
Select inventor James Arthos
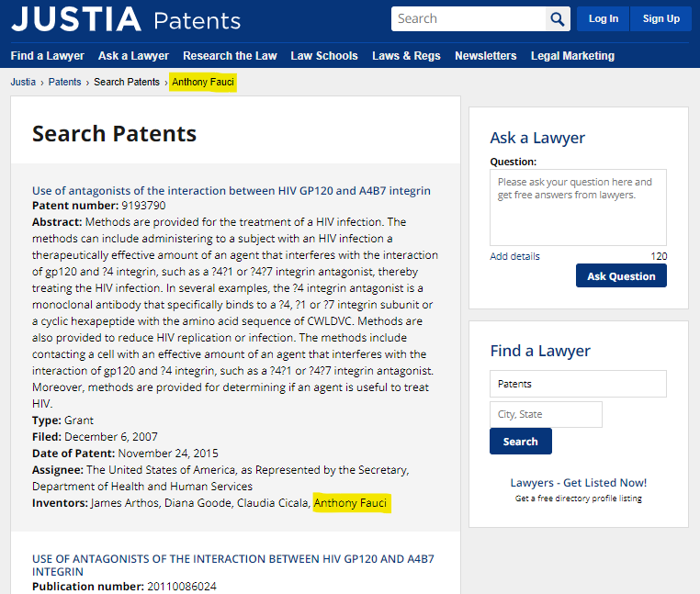tap(125, 503)
